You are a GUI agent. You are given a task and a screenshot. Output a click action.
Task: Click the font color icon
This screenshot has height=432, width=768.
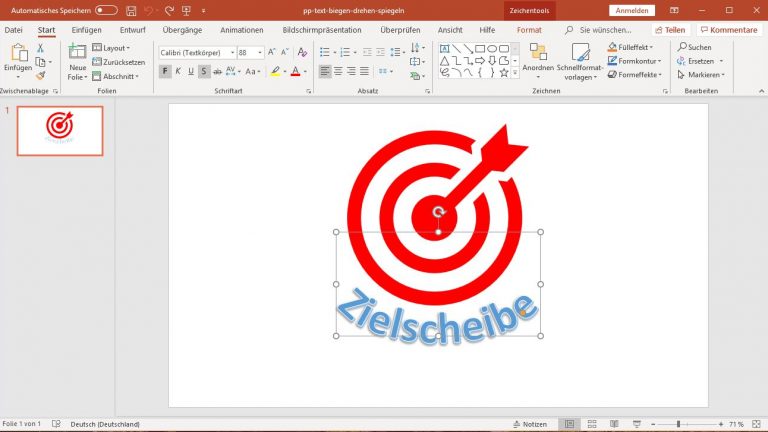click(295, 71)
